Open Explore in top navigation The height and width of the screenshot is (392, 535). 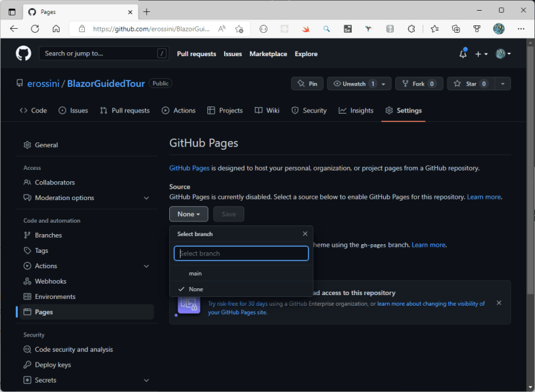pyautogui.click(x=306, y=54)
